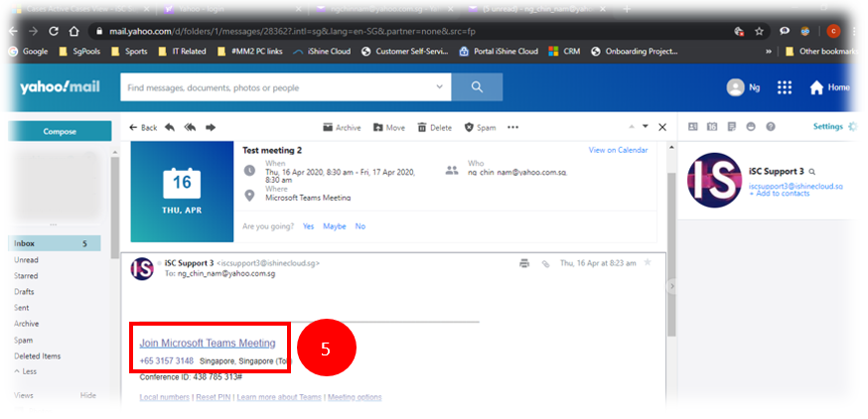Viewport: 868px width, 419px height.
Task: Click the blue search magnifier button
Action: tap(477, 87)
